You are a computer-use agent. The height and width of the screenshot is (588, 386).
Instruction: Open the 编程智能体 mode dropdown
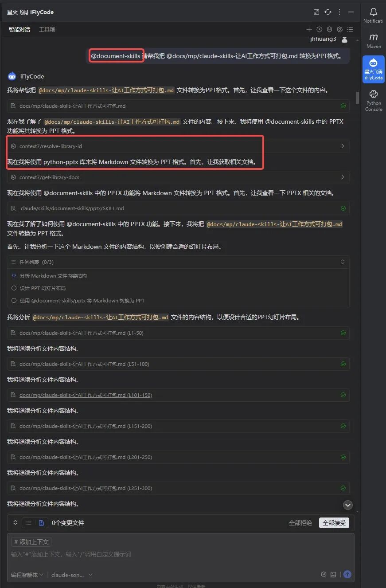(x=27, y=575)
